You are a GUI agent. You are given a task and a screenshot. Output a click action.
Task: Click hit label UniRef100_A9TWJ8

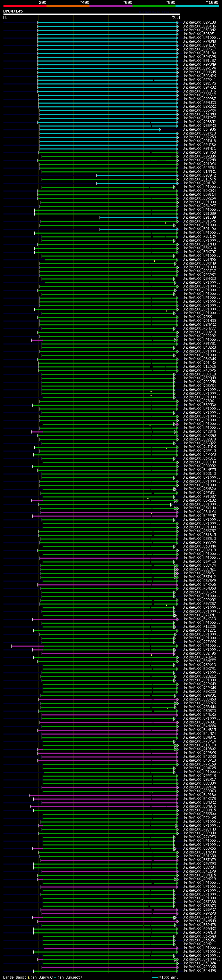pos(199,141)
